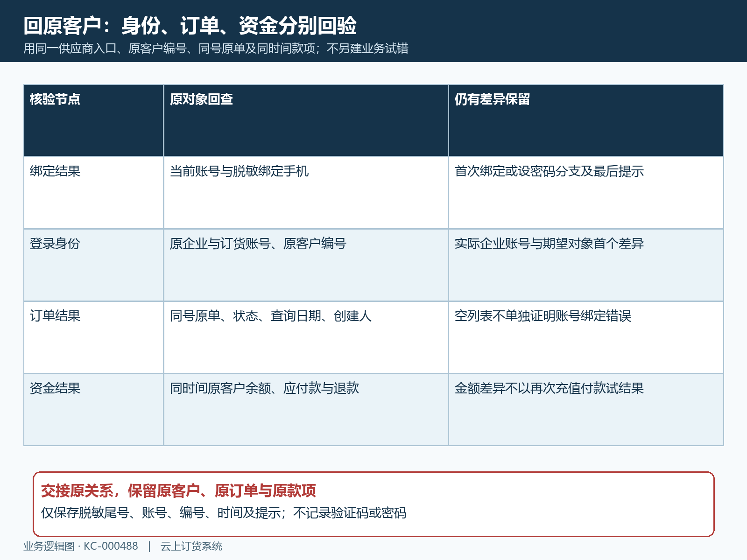Select the "绑定结果" row label
This screenshot has height=560, width=747.
click(x=93, y=193)
